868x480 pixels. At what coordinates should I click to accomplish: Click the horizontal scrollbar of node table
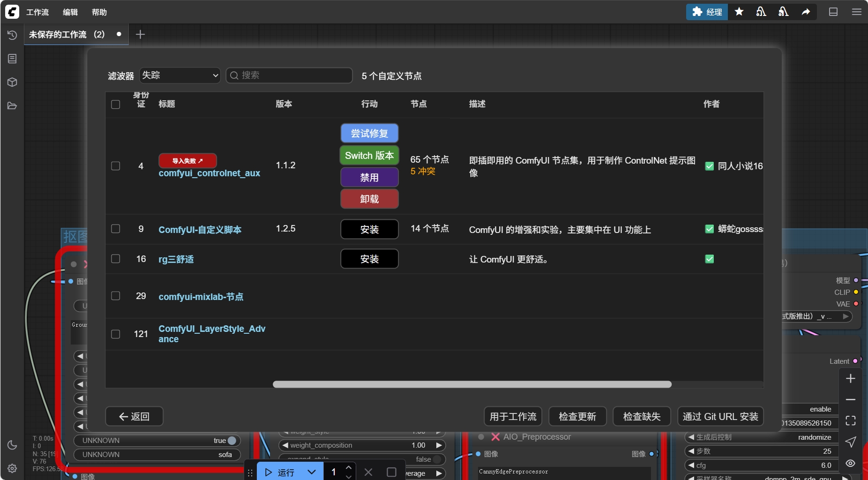click(x=472, y=384)
